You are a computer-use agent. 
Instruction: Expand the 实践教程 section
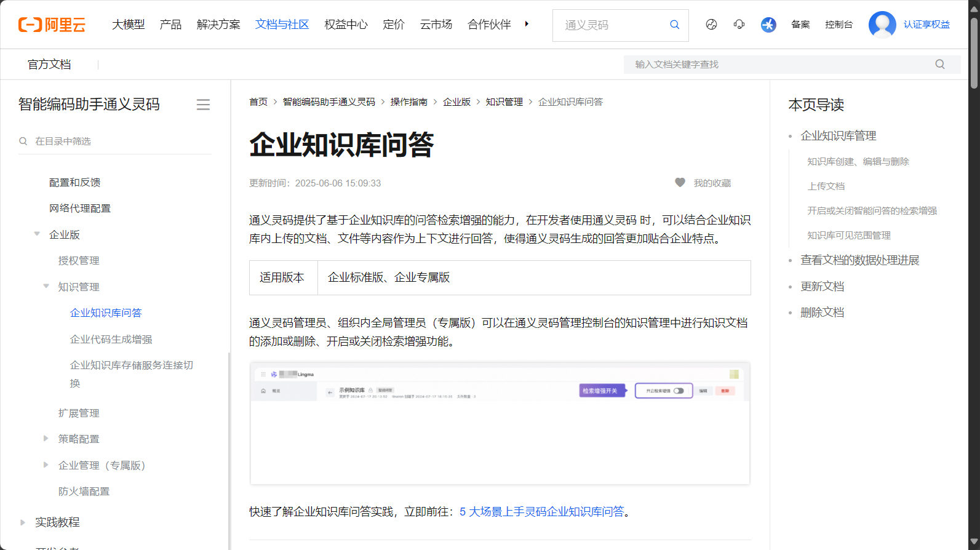tap(23, 522)
